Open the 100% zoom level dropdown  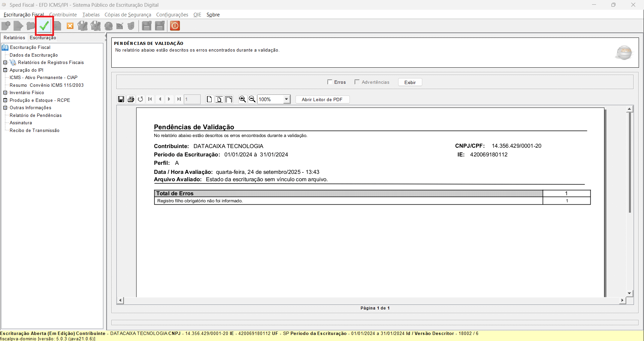(x=286, y=99)
